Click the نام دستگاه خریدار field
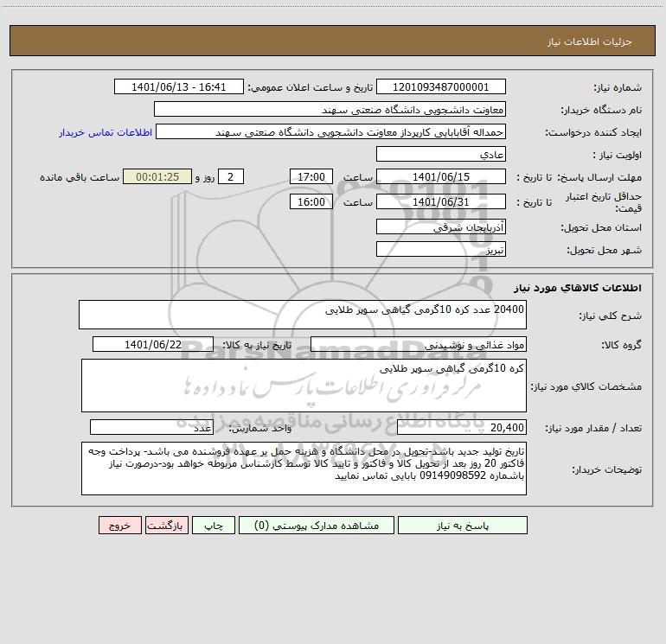 coord(330,110)
